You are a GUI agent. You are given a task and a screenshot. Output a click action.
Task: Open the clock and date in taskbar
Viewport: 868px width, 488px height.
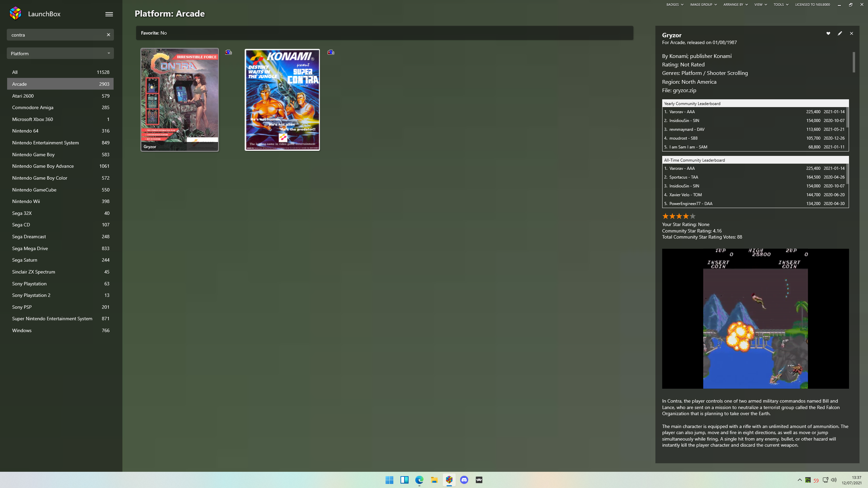click(852, 480)
